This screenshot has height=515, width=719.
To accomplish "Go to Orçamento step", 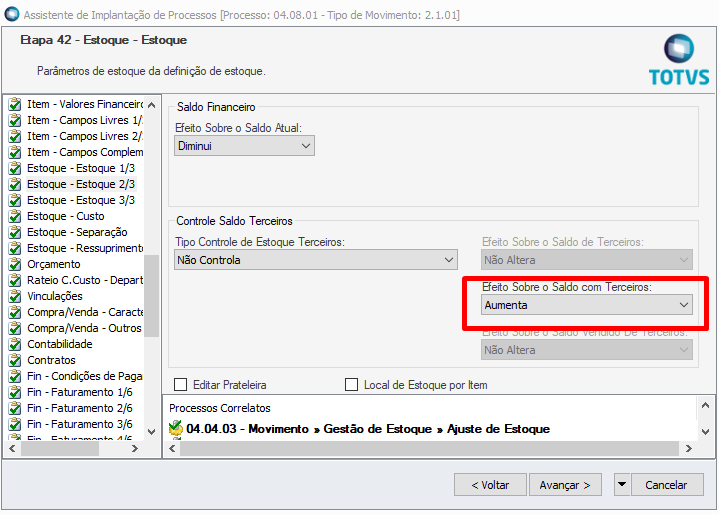I will coord(54,264).
